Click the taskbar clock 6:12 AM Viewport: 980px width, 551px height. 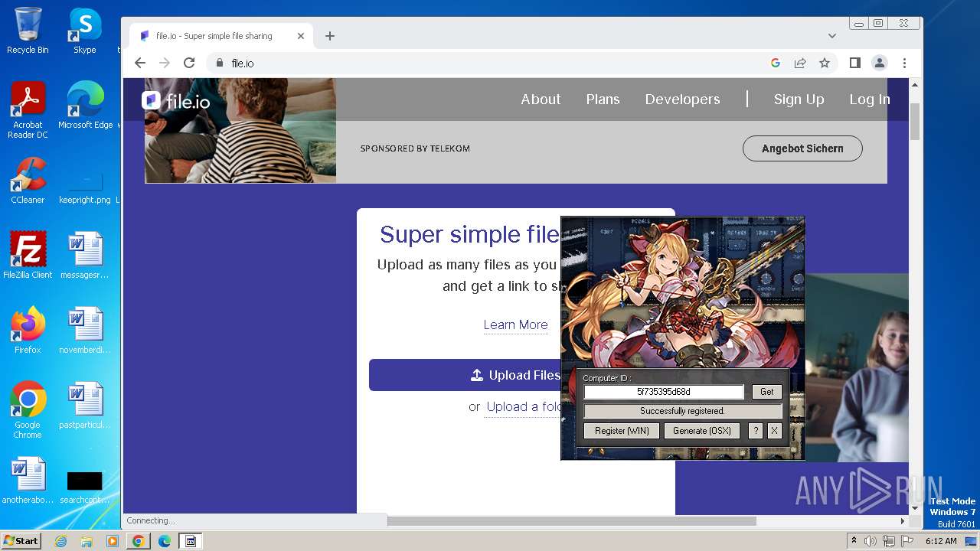941,541
